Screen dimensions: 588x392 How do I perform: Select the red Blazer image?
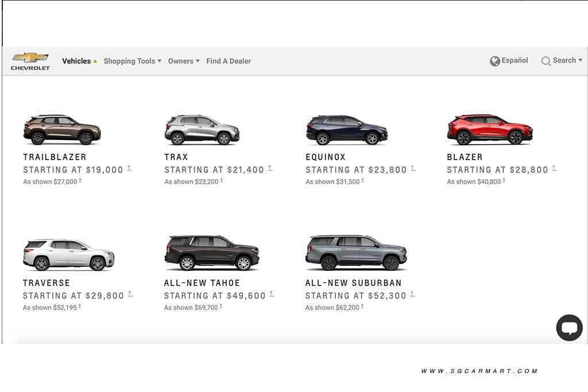pyautogui.click(x=490, y=129)
